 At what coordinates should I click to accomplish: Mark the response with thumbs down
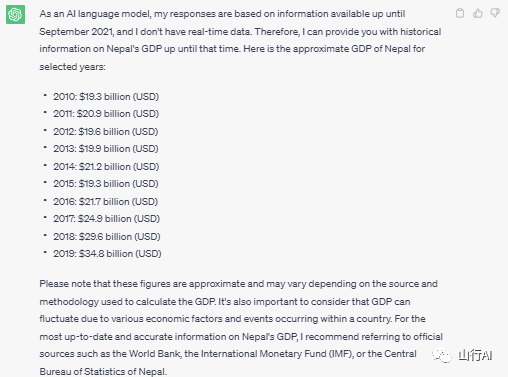click(x=495, y=13)
